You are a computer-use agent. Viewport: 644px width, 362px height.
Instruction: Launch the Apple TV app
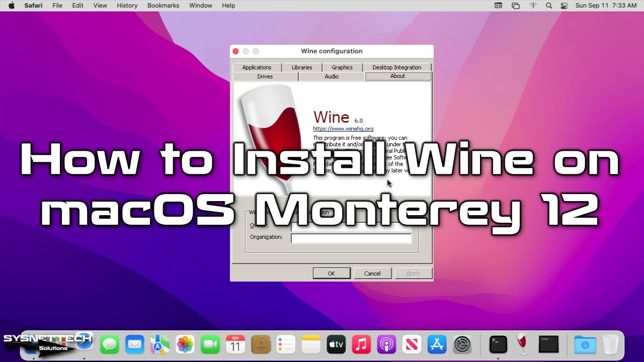336,344
